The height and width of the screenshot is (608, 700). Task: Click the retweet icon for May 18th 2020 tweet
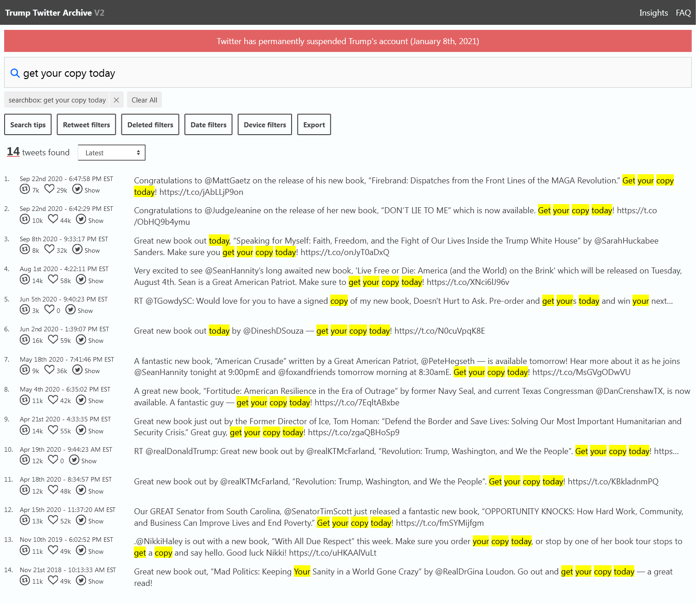pos(25,369)
